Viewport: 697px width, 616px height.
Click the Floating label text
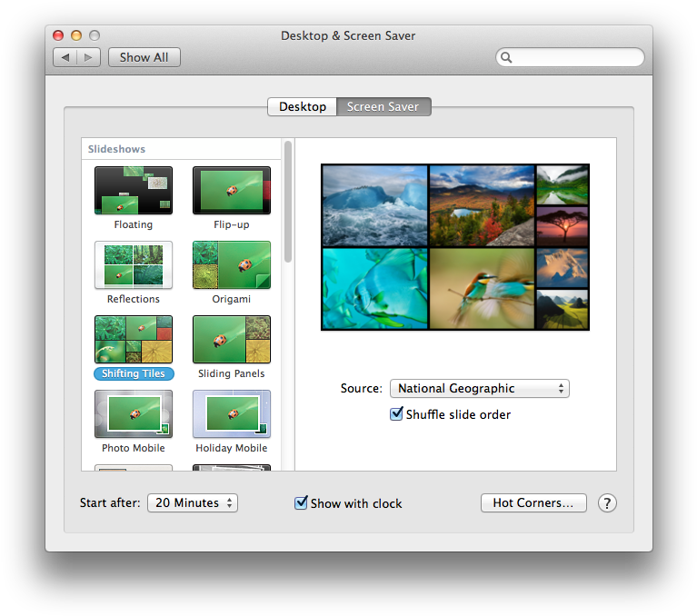[x=134, y=224]
